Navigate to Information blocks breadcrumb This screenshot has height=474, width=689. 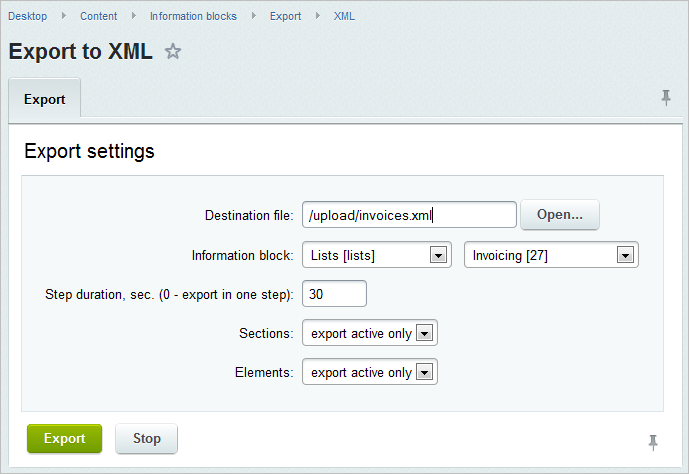[x=193, y=16]
